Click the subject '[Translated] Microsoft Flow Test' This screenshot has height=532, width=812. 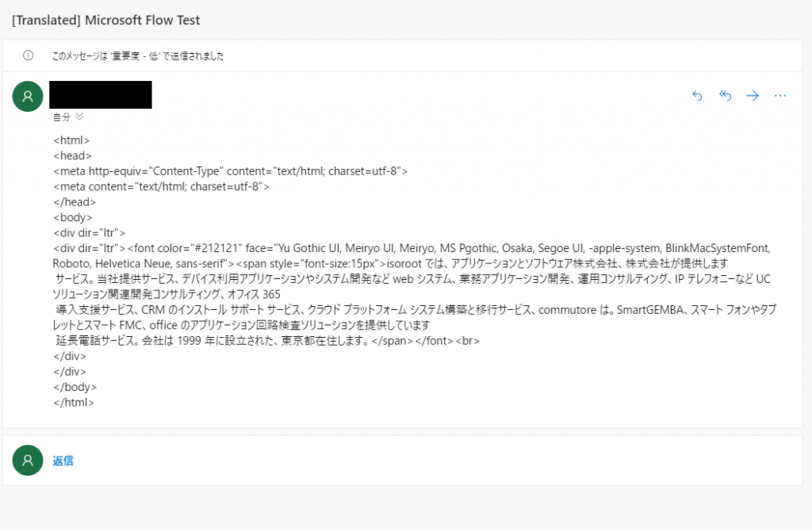105,20
